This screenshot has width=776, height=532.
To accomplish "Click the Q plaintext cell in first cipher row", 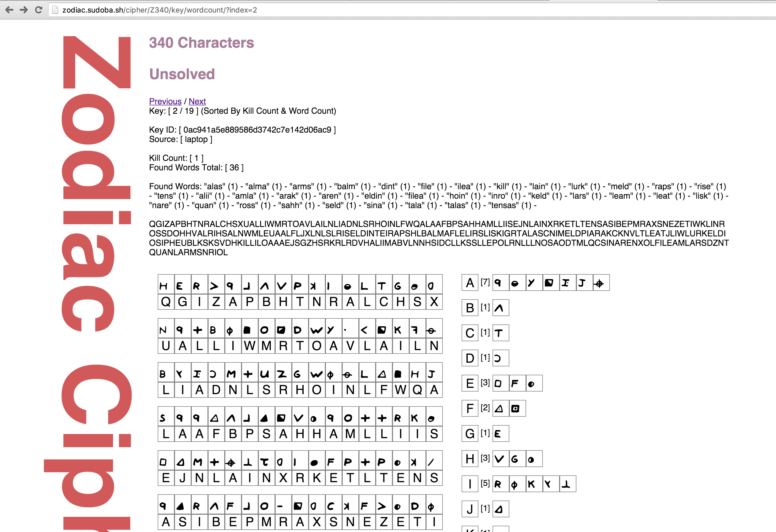I will pos(166,302).
